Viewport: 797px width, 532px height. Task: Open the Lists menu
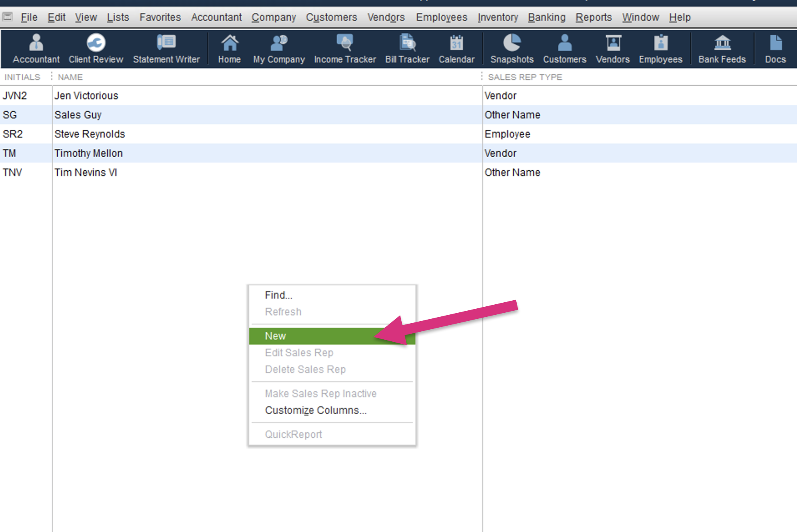118,17
